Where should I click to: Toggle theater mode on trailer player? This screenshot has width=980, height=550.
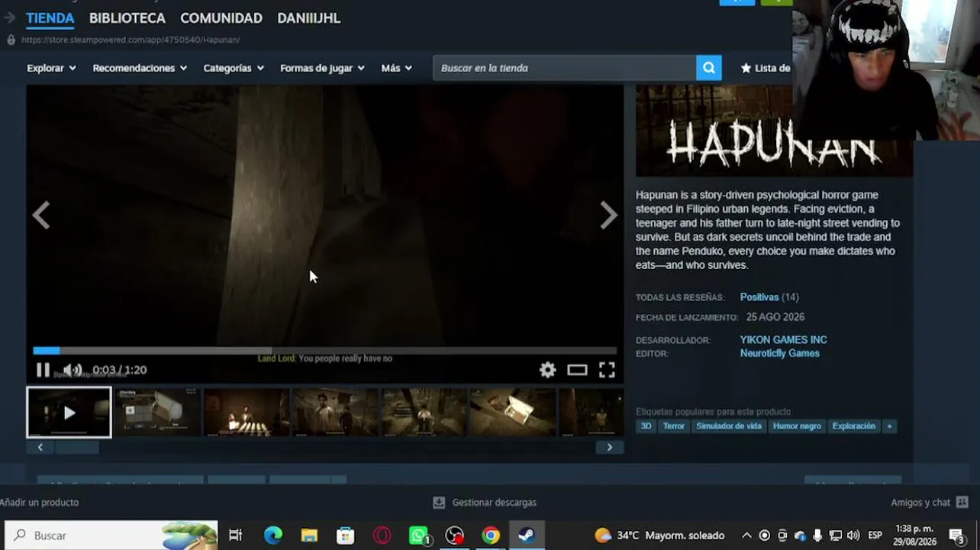(577, 370)
